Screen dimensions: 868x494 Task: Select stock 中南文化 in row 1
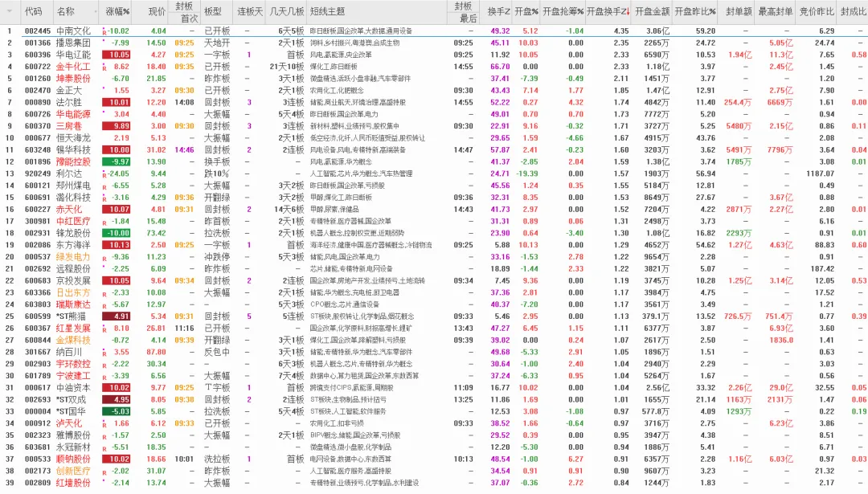73,31
